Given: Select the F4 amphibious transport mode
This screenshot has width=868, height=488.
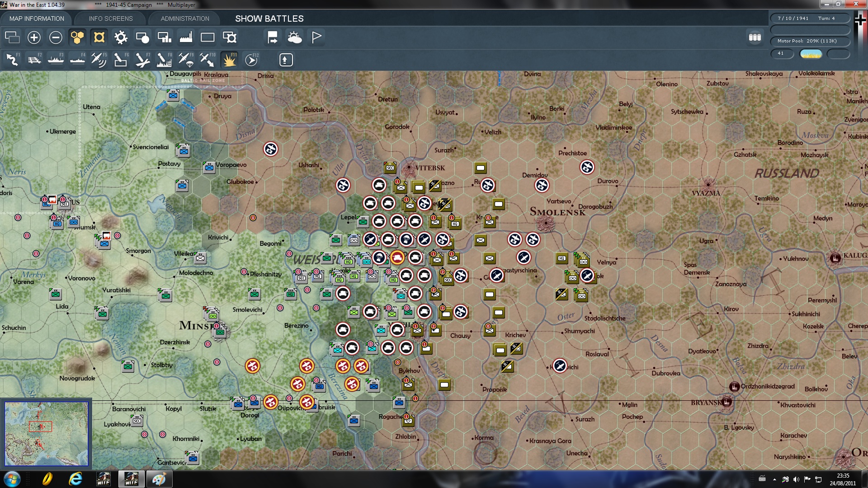Looking at the screenshot, I should point(77,60).
